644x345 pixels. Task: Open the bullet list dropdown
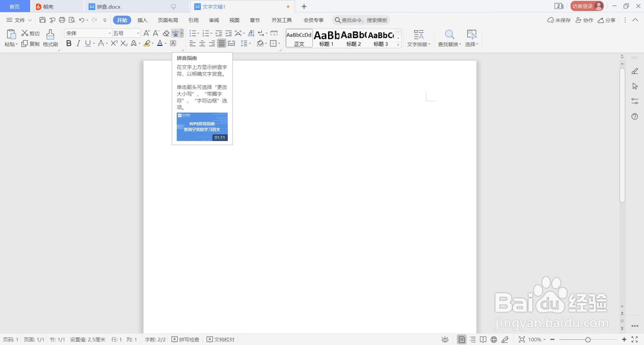198,33
